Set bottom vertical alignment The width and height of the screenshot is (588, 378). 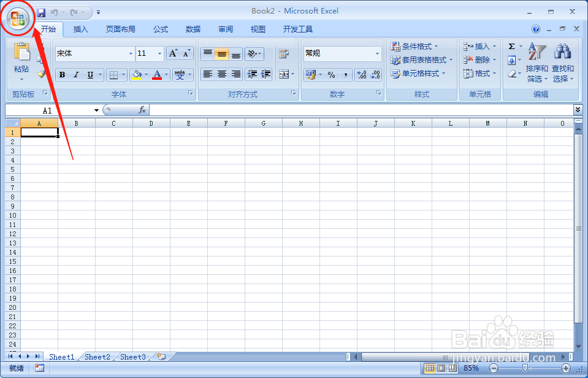tap(236, 53)
